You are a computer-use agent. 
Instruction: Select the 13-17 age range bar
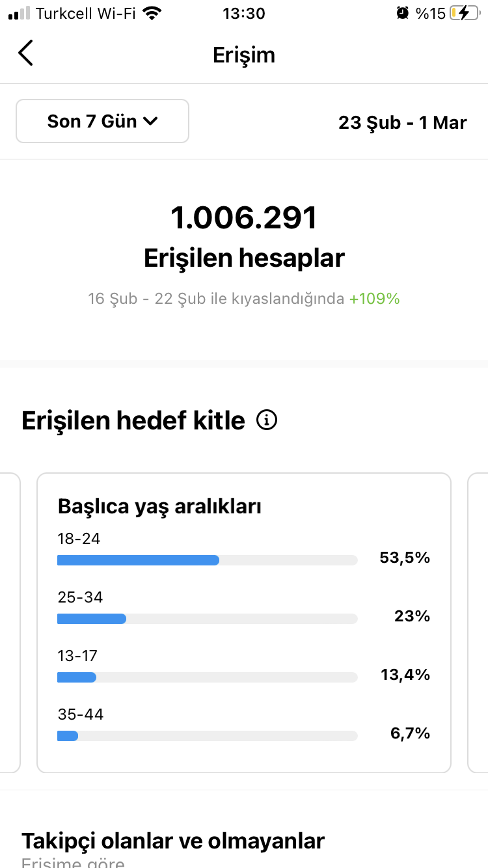coord(208,677)
